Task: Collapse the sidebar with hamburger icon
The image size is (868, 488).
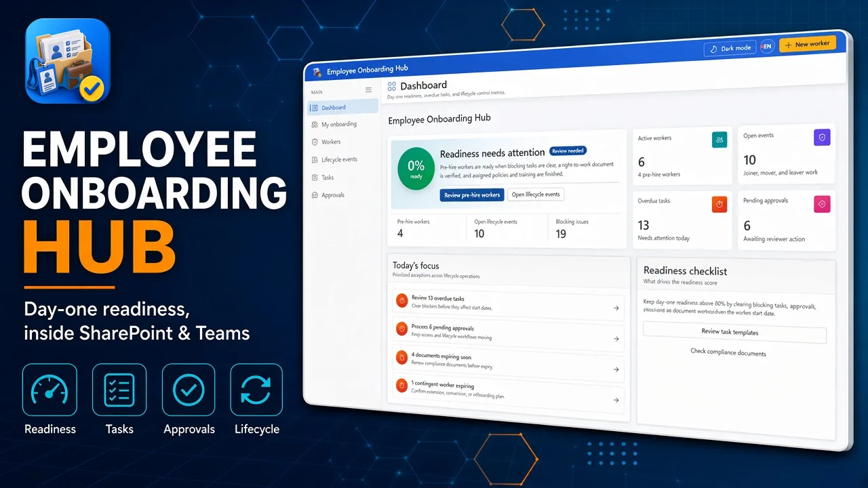Action: coord(369,89)
